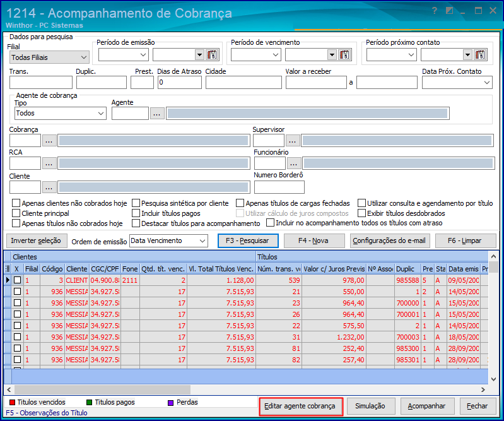The width and height of the screenshot is (504, 421).
Task: Click purple Perdas legend swatch
Action: click(171, 403)
